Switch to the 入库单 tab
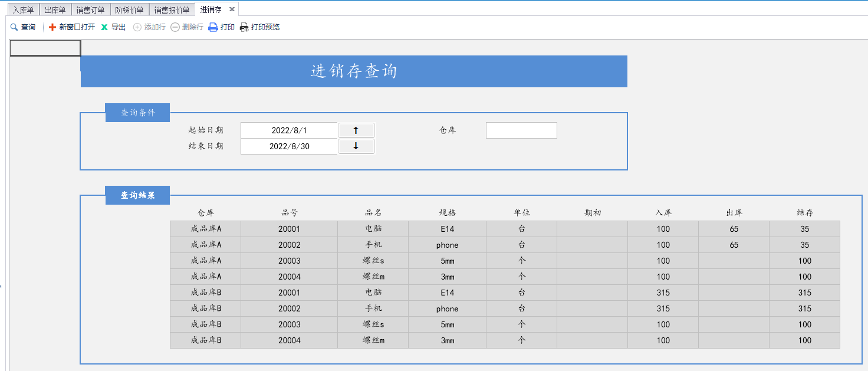Screen dimensions: 868x371 [x=24, y=10]
